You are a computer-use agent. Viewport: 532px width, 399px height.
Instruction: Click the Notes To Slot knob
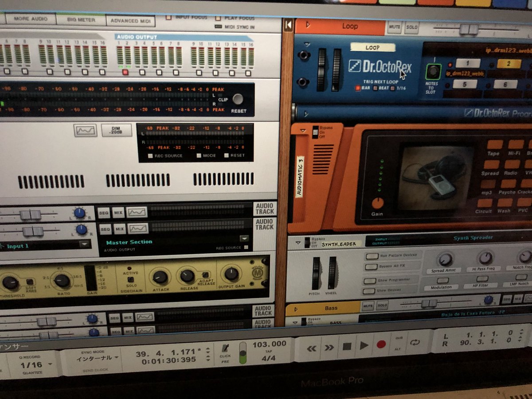pyautogui.click(x=433, y=71)
